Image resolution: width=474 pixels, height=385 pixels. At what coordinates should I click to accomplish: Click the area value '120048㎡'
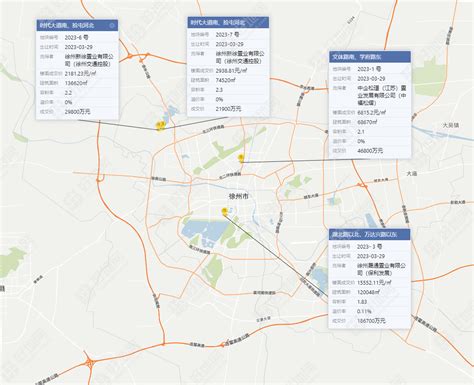click(368, 292)
